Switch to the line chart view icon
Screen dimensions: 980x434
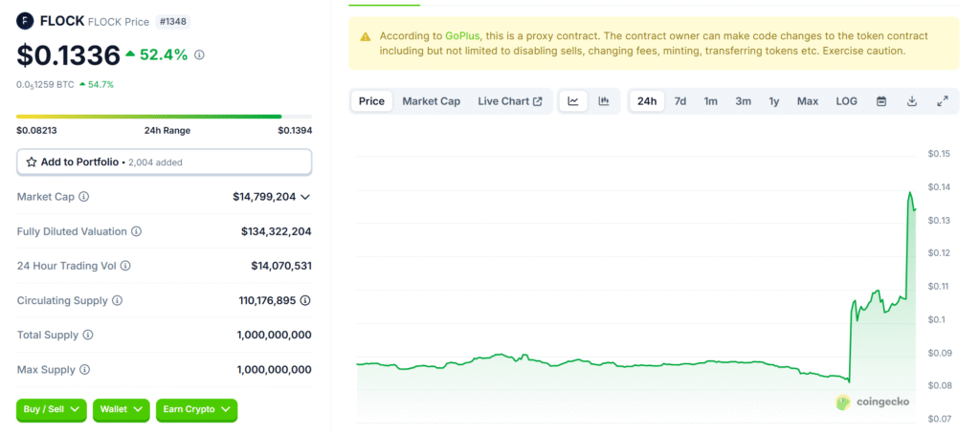coord(573,101)
